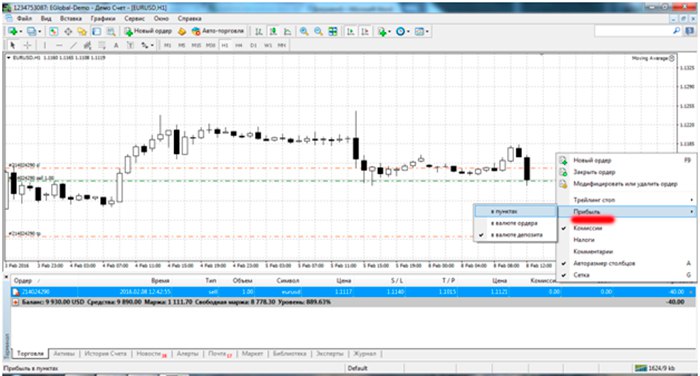The width and height of the screenshot is (700, 376).
Task: Select the H4 timeframe button
Action: click(x=239, y=45)
